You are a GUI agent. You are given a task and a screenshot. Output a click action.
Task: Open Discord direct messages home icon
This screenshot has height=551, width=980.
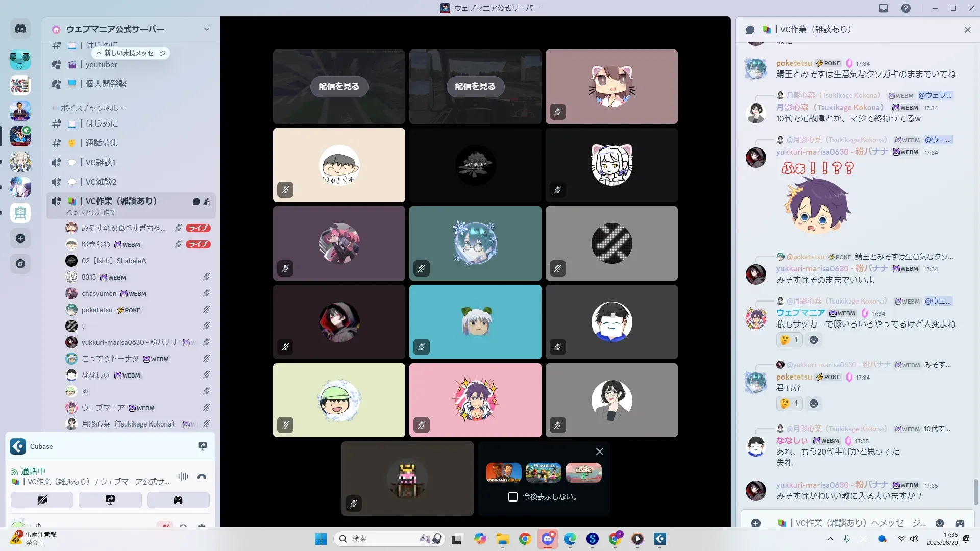tap(20, 29)
